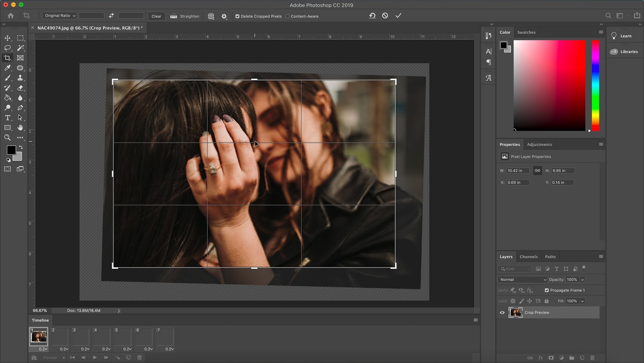Select the Eyedropper tool
Image resolution: width=644 pixels, height=363 pixels.
coord(7,68)
